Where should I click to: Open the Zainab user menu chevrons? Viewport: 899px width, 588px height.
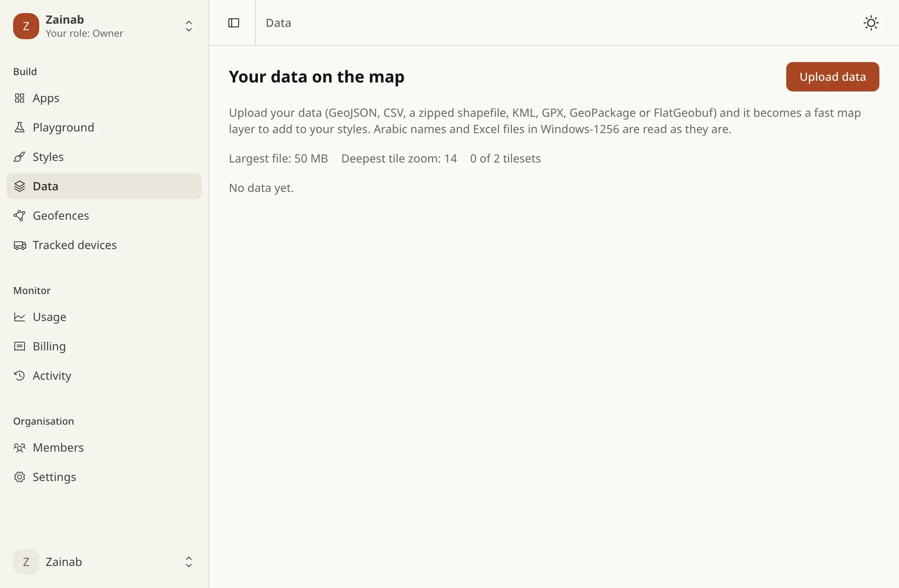point(189,562)
